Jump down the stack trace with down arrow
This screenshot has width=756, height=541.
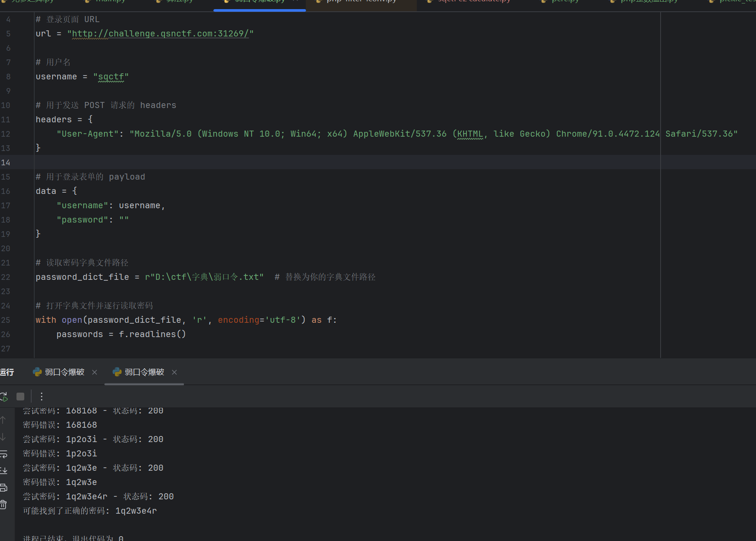3,437
